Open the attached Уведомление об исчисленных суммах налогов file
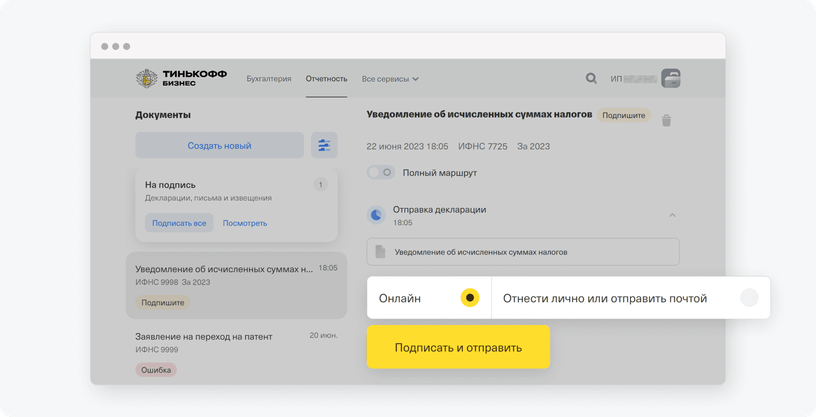The image size is (816, 417). pos(523,252)
